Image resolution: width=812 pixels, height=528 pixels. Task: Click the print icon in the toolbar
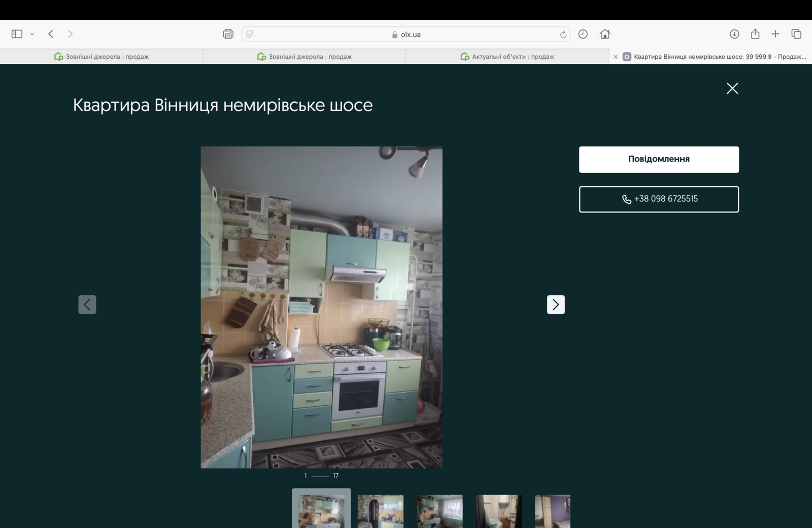coord(228,34)
